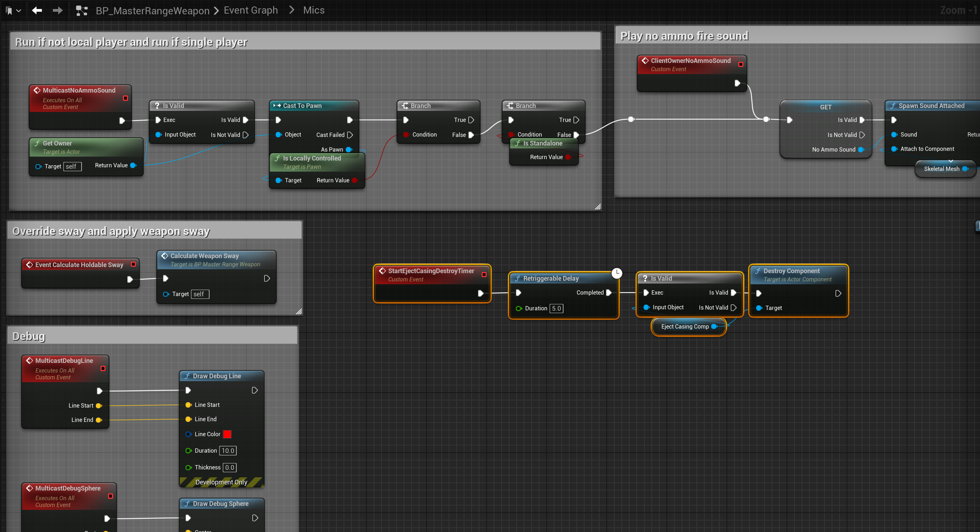
Task: Click the Draw Debug Line Thickness field
Action: pos(230,467)
